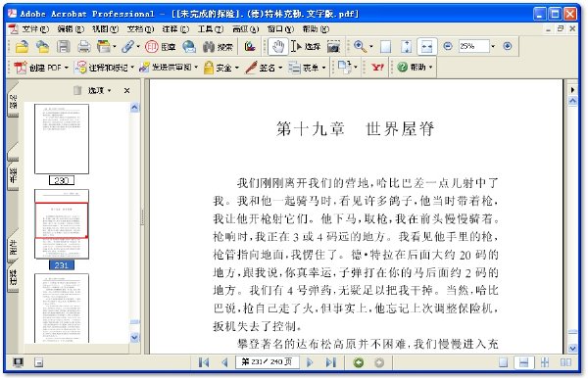The height and width of the screenshot is (380, 588).
Task: Open the pages panel Options (选项) dropdown
Action: (99, 91)
